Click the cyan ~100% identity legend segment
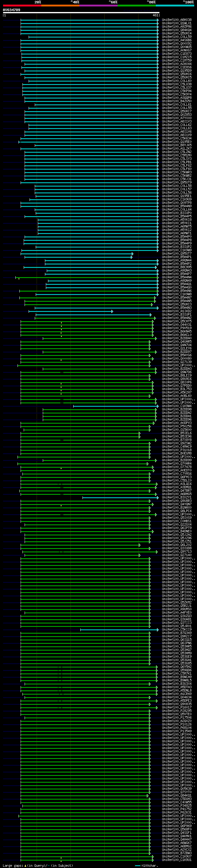Viewport: 197px width, 868px height. pos(175,6)
